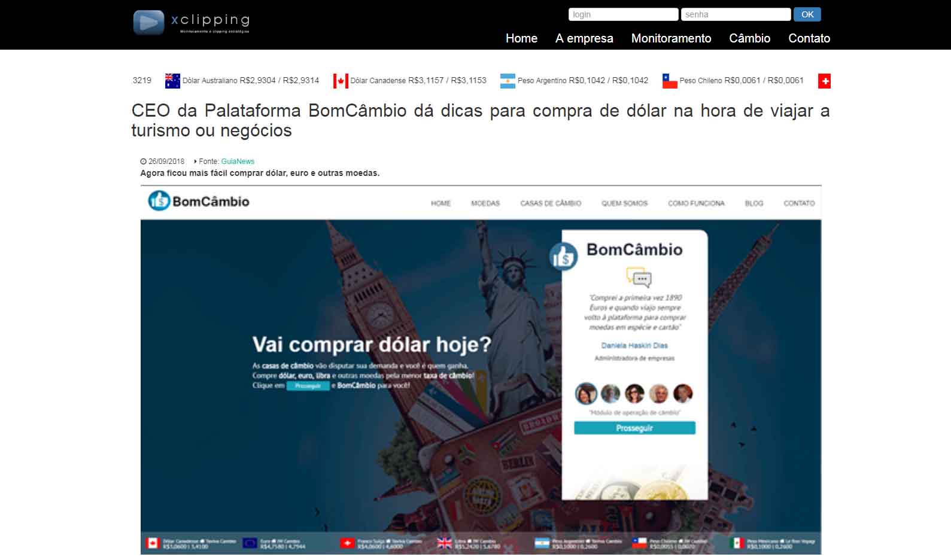This screenshot has width=951, height=560.
Task: Click BLOG in the BomCâmbio navigation
Action: 754,203
